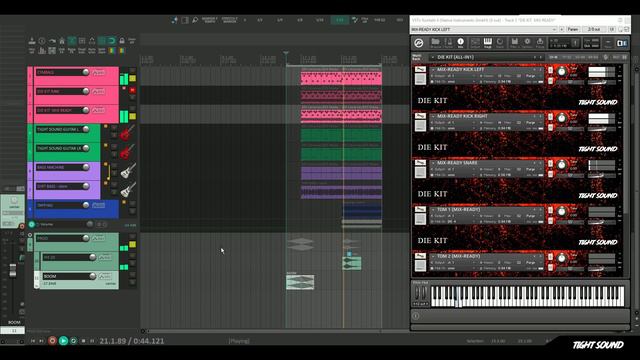Adjust the MIX-READY SNARE tune knob
The width and height of the screenshot is (640, 360).
562,165
